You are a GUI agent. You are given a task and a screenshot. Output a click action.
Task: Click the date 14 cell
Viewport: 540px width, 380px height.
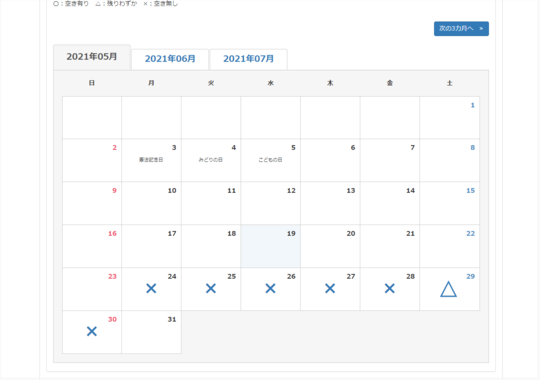coord(390,203)
